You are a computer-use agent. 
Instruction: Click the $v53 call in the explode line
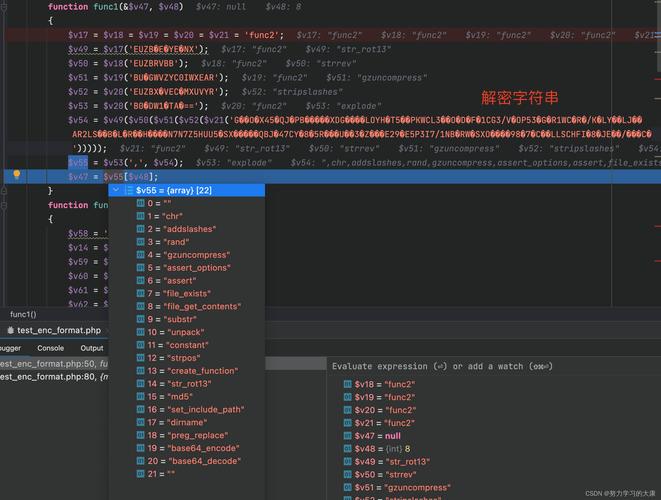pyautogui.click(x=114, y=163)
